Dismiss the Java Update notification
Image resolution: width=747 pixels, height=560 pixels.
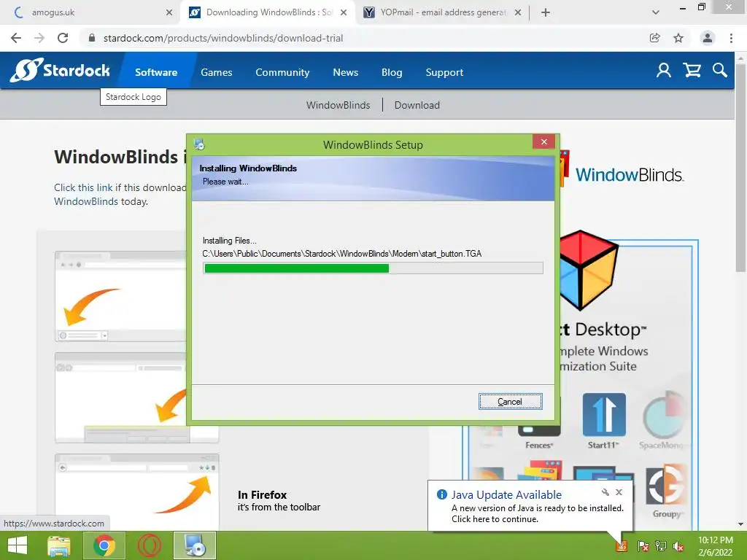(x=619, y=492)
